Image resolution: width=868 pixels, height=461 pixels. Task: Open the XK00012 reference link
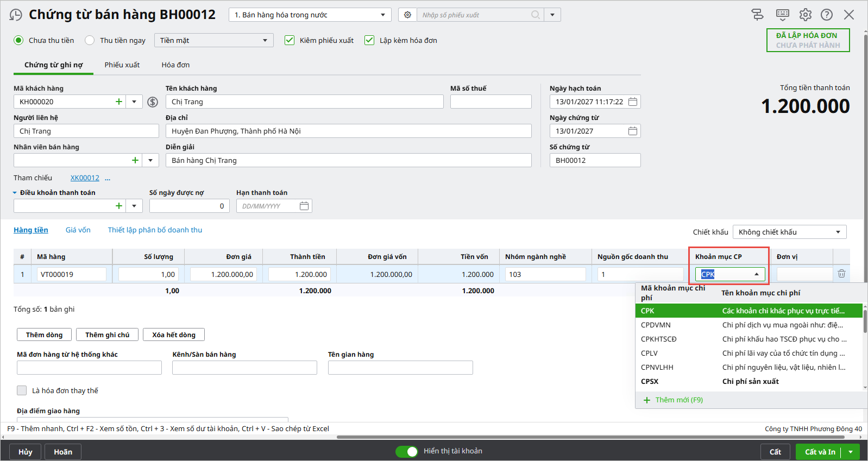coord(85,178)
